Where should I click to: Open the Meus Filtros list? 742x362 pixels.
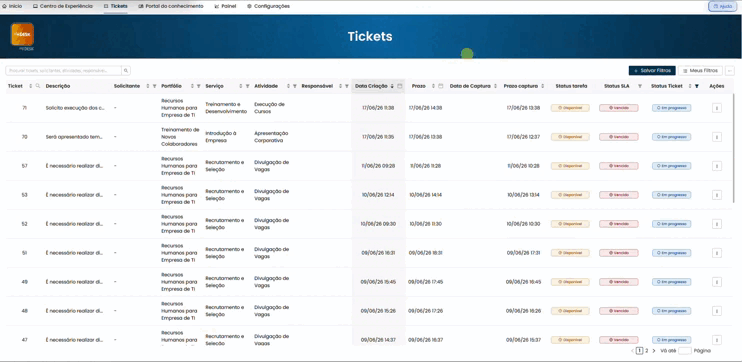[700, 71]
